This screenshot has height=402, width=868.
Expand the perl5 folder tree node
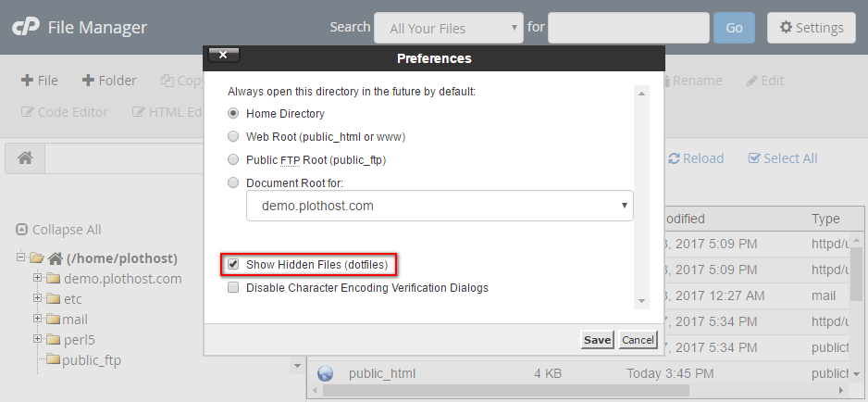point(37,339)
